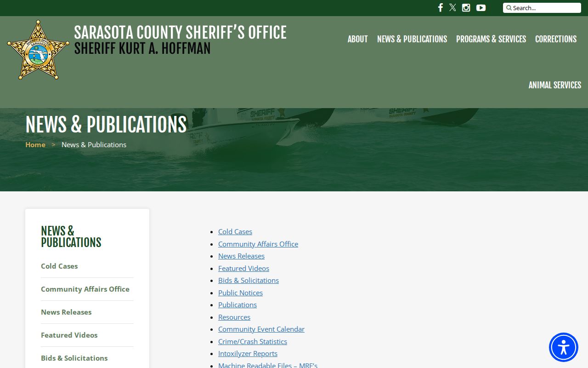Open the Programs & Services menu

[x=491, y=39]
